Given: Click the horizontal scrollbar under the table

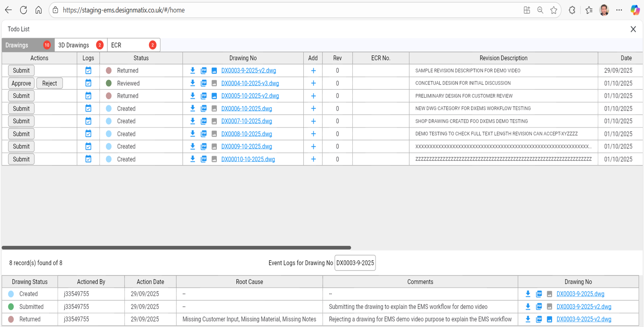Looking at the screenshot, I should (x=176, y=248).
